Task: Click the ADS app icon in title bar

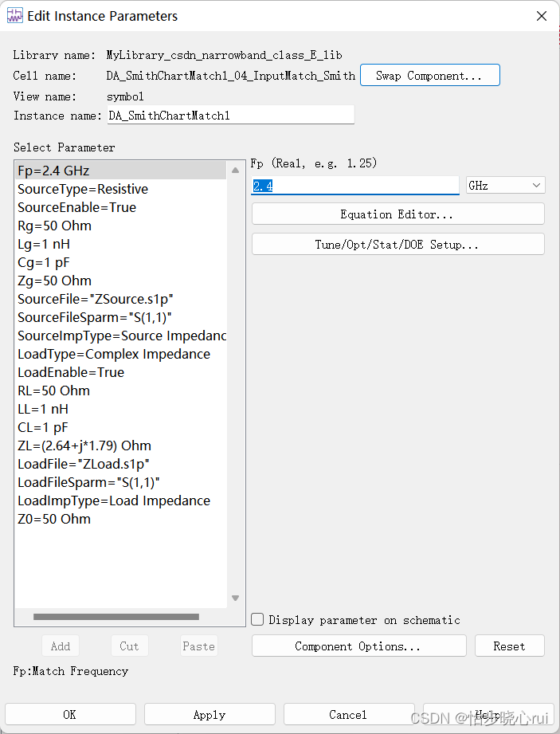Action: 14,16
